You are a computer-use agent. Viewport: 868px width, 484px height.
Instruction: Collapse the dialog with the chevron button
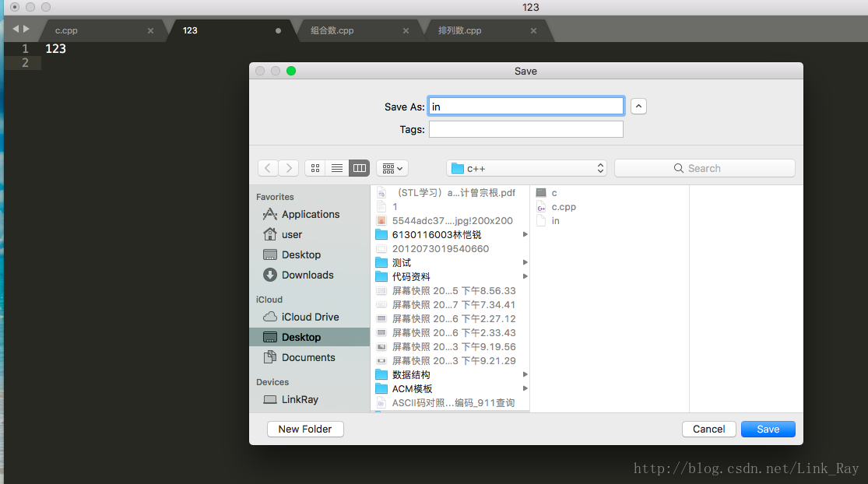pos(638,106)
